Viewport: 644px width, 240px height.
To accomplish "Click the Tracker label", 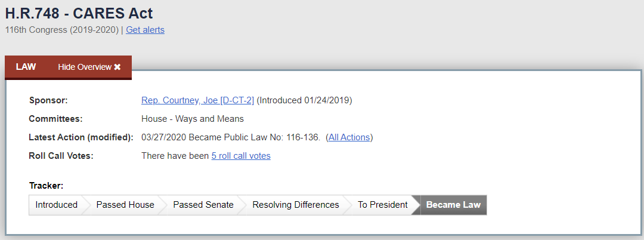I will click(x=46, y=186).
